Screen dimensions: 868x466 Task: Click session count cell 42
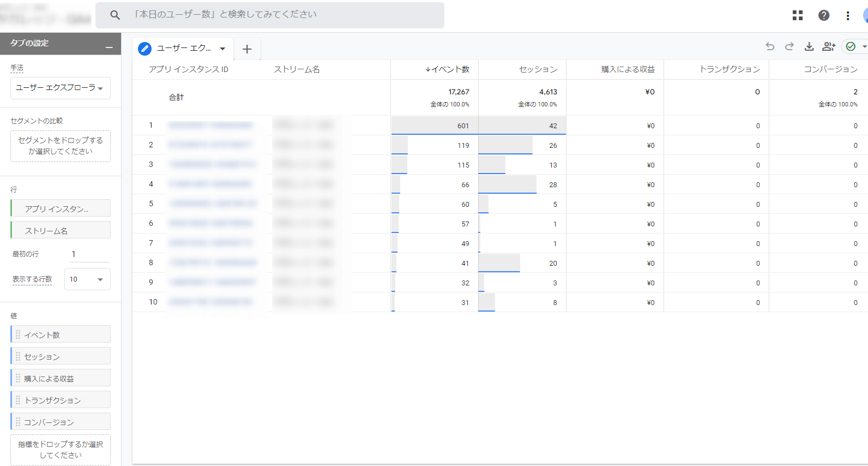pos(553,126)
